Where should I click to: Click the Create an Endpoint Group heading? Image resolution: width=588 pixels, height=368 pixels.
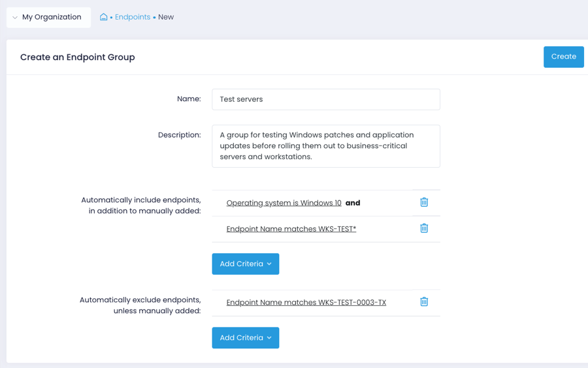pyautogui.click(x=78, y=57)
